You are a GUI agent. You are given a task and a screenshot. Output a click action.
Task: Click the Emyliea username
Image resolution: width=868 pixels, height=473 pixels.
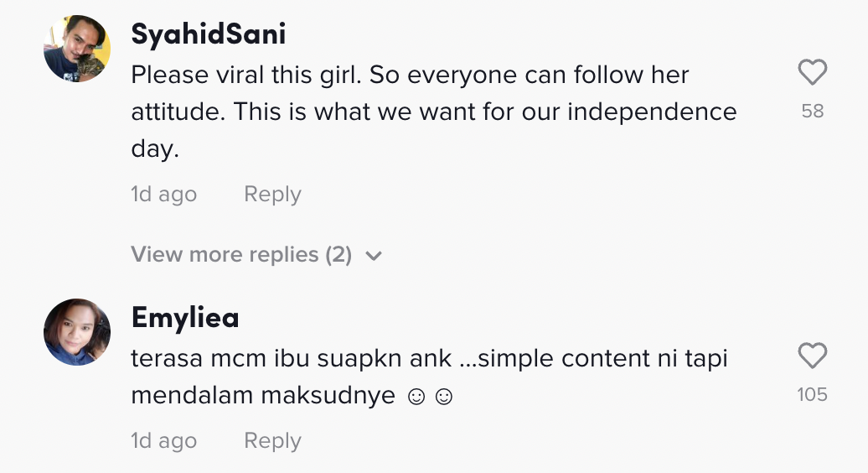pos(185,318)
